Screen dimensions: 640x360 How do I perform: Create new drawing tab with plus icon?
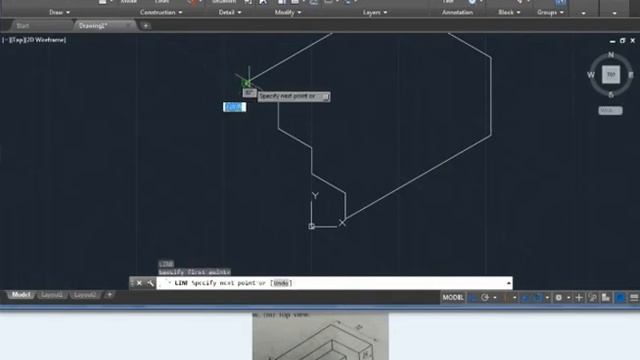(146, 26)
